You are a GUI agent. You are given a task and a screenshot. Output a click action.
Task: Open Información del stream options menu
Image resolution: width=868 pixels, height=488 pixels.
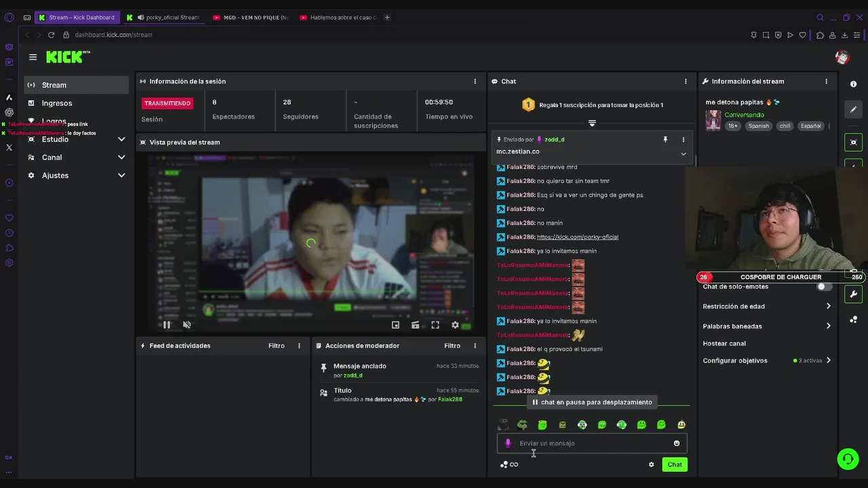click(x=826, y=81)
